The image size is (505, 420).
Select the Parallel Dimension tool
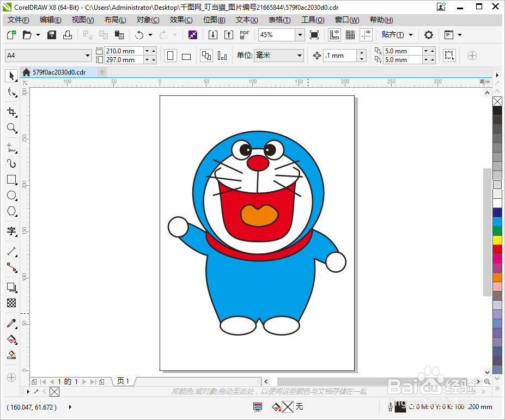coord(11,251)
